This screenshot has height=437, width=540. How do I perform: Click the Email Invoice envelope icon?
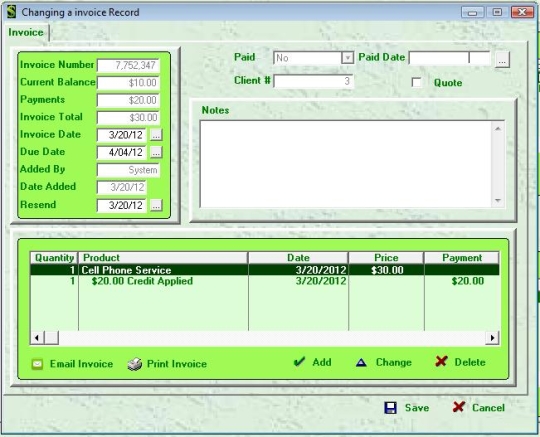pyautogui.click(x=37, y=364)
